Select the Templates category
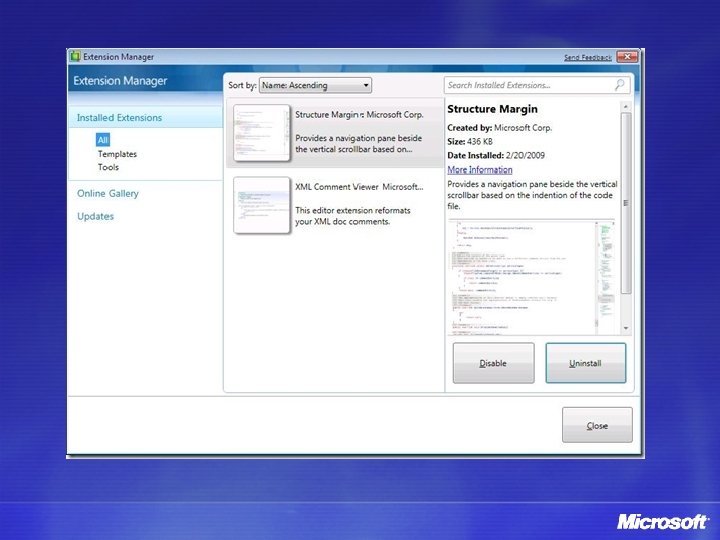The height and width of the screenshot is (540, 720). 117,154
